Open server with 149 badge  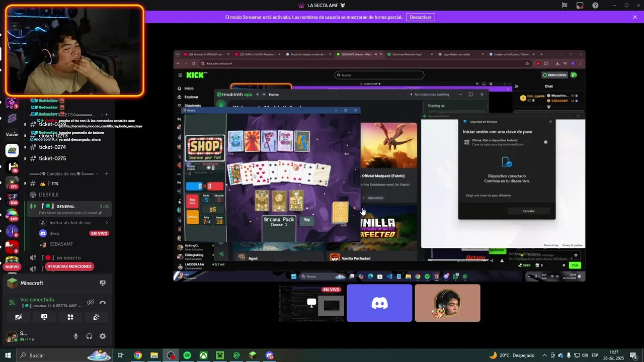pos(12,214)
